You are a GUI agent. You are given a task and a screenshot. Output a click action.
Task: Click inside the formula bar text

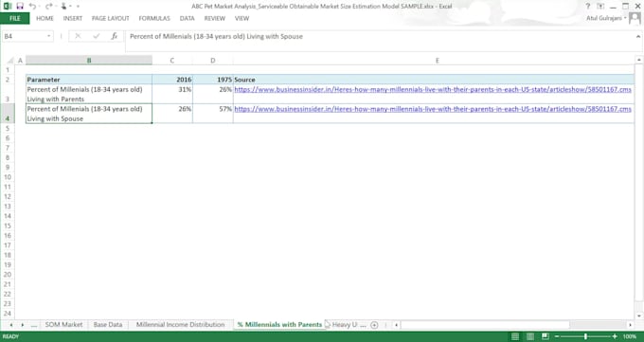216,36
